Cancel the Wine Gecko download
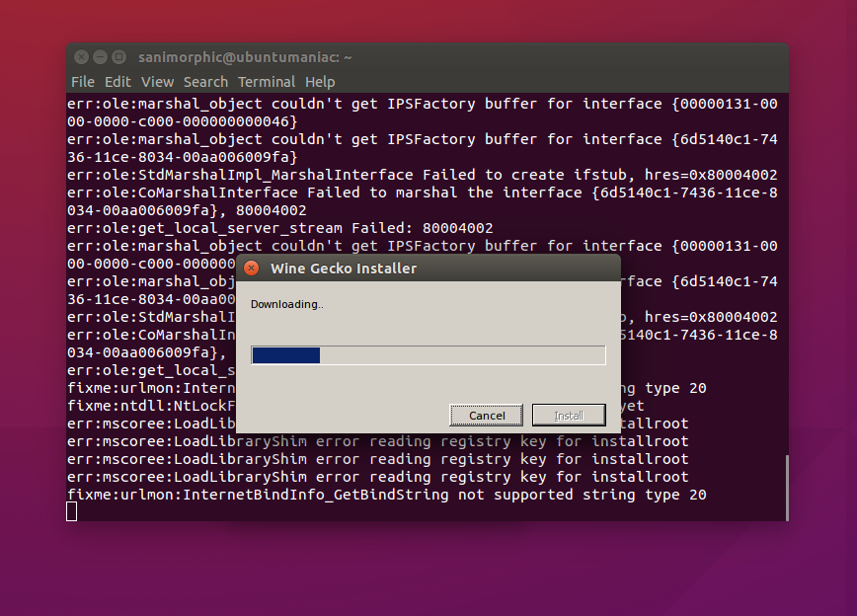The width and height of the screenshot is (857, 616). [486, 416]
